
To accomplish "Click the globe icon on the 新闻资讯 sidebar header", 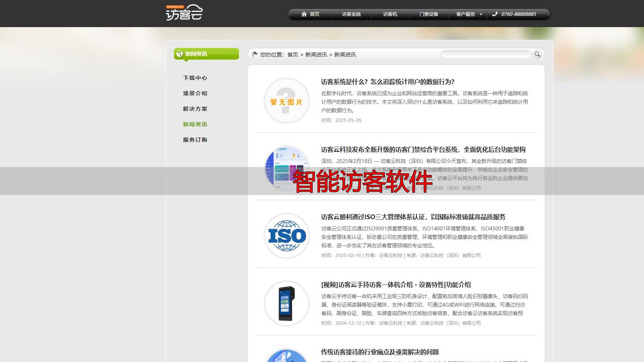I will point(179,54).
